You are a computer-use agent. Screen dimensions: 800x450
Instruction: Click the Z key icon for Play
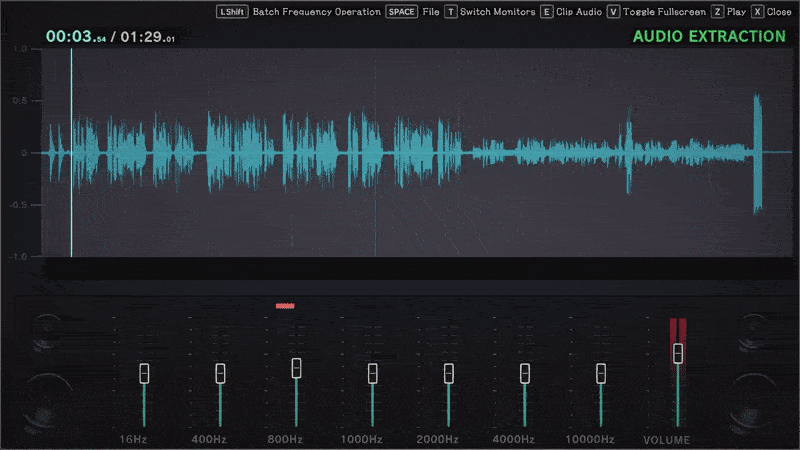pyautogui.click(x=717, y=12)
